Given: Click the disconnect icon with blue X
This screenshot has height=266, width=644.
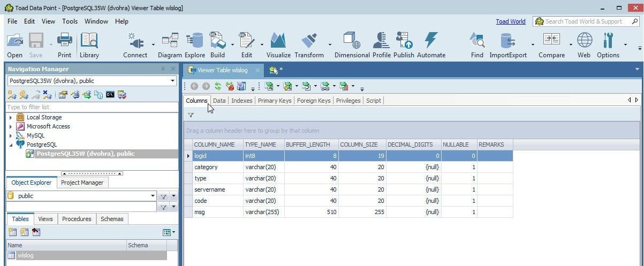Looking at the screenshot, I should (47, 95).
